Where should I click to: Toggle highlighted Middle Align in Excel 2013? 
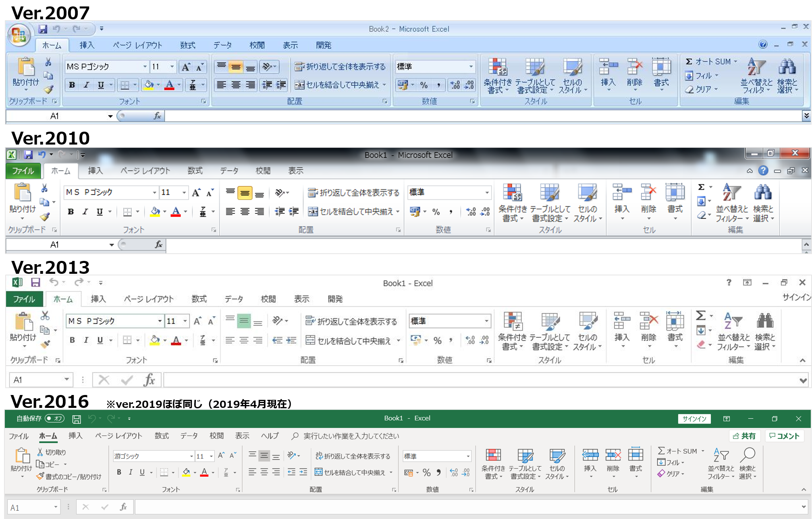244,321
